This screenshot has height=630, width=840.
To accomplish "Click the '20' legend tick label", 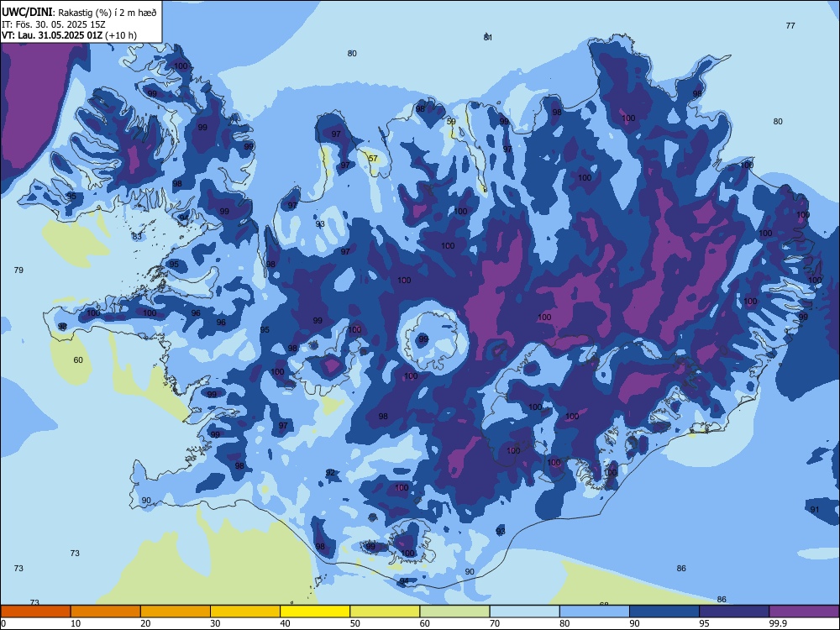I will click(x=145, y=623).
